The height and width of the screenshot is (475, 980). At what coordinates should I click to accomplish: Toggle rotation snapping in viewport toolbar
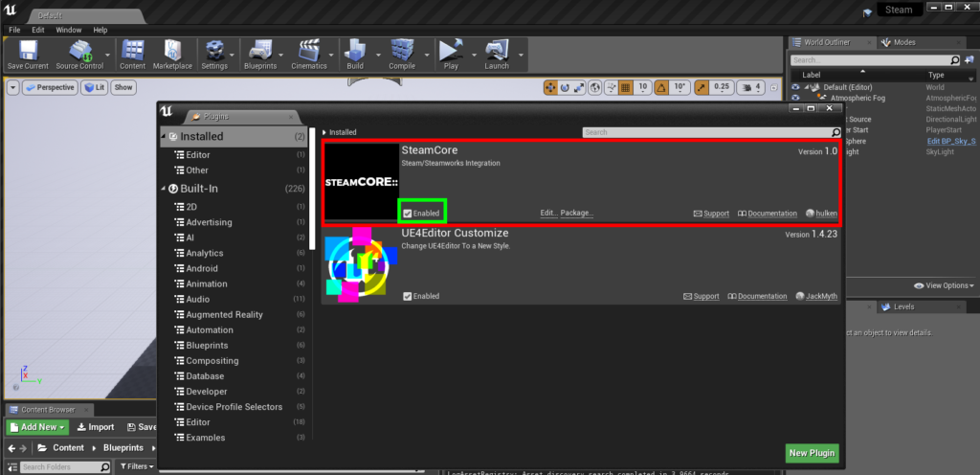point(661,87)
